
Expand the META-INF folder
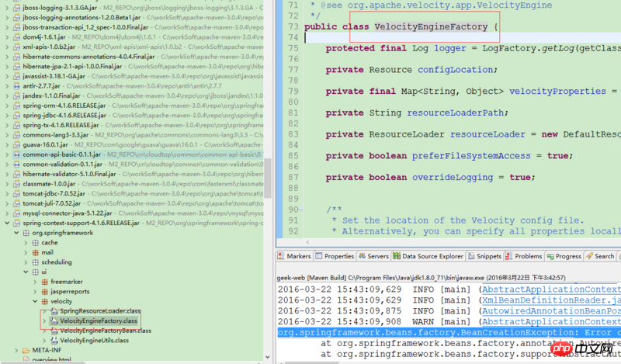point(16,350)
